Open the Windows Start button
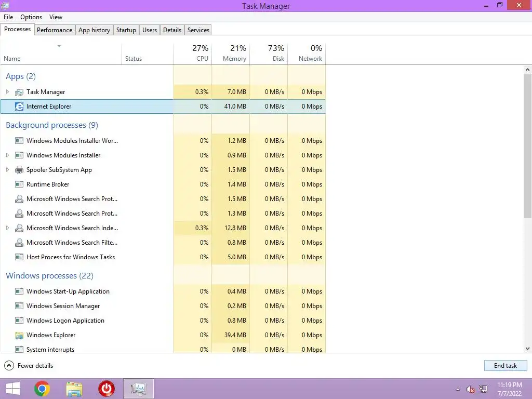The width and height of the screenshot is (532, 399). pos(13,389)
